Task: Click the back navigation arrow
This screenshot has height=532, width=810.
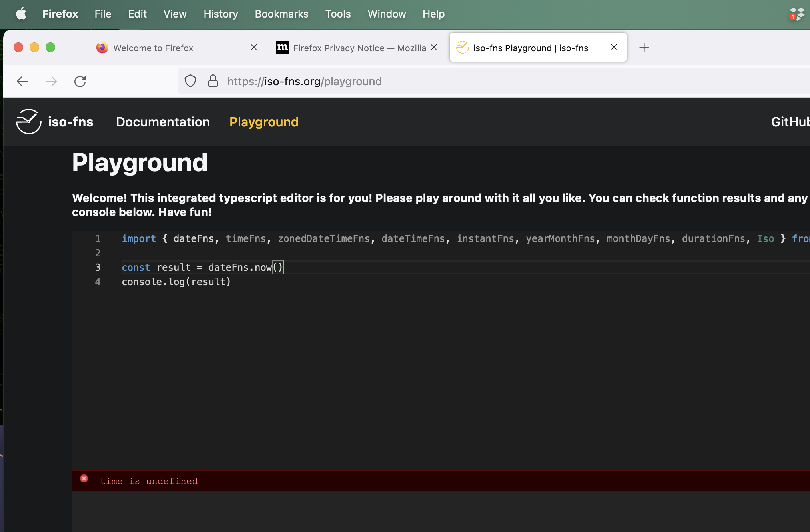Action: [22, 81]
